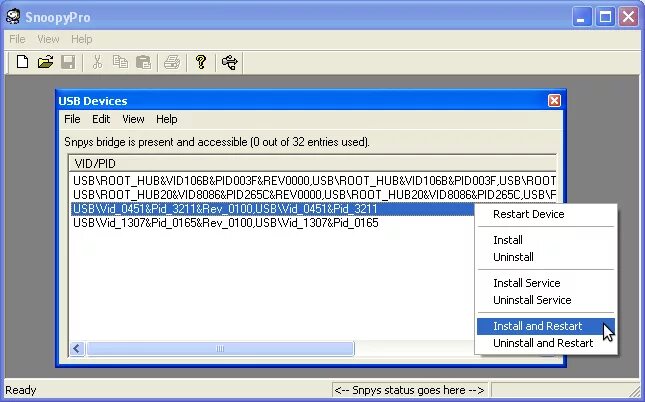This screenshot has height=402, width=645.
Task: Open SnoopyPro main View menu
Action: point(48,39)
